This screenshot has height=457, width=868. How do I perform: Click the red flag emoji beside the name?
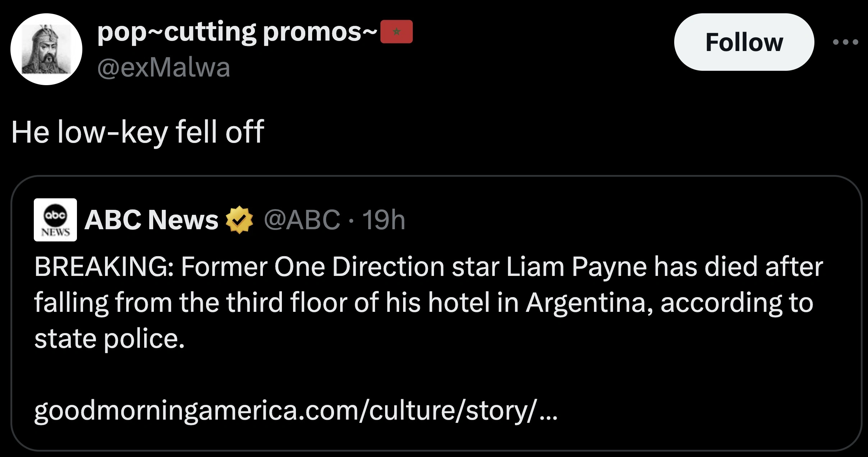396,32
